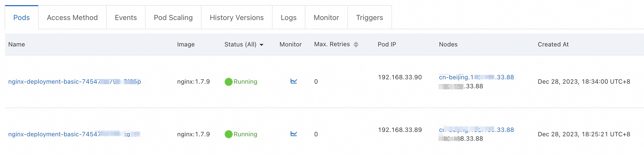Switch to the Monitor tab
Viewport: 644px width, 154px height.
click(x=326, y=17)
